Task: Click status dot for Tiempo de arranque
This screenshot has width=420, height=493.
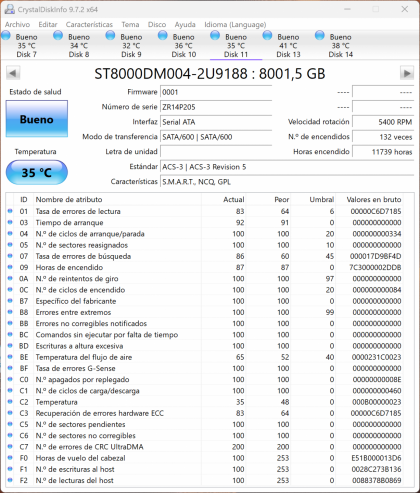Action: [x=10, y=222]
